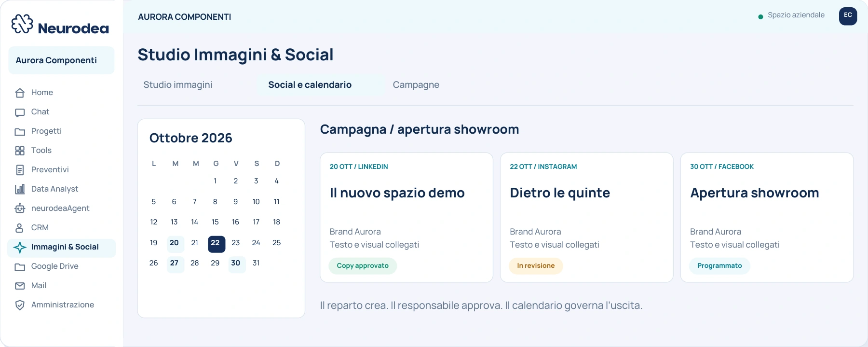This screenshot has width=868, height=347.
Task: Open the Dietro le quinte card title
Action: click(560, 193)
